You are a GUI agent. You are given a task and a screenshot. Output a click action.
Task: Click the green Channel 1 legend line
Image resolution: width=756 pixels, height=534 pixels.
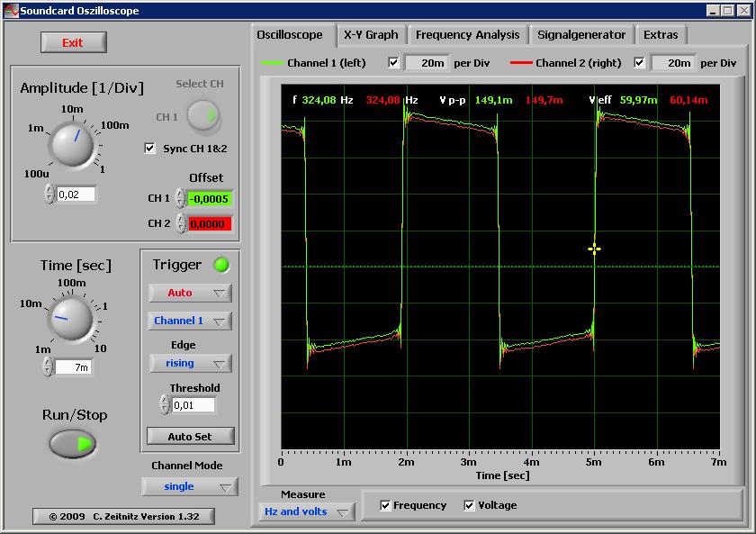(x=272, y=63)
